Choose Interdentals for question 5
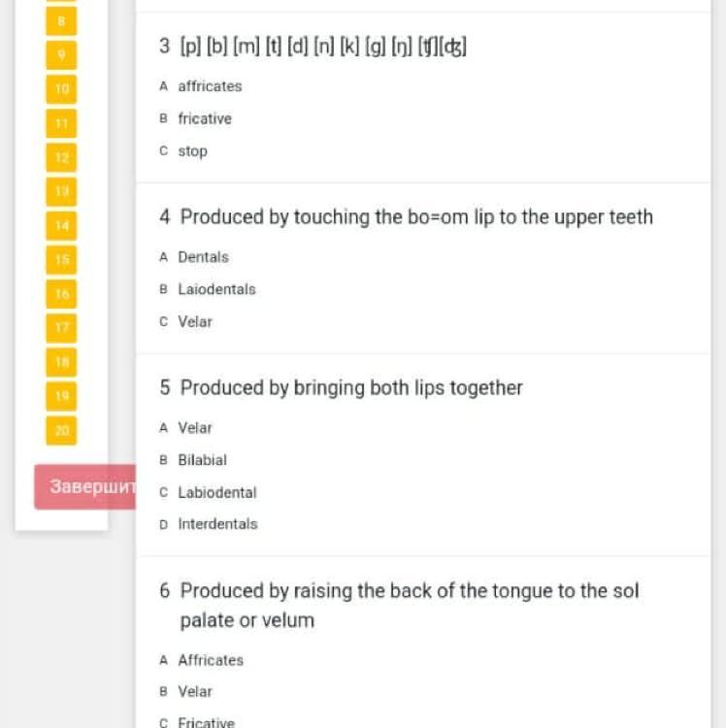 click(x=217, y=524)
